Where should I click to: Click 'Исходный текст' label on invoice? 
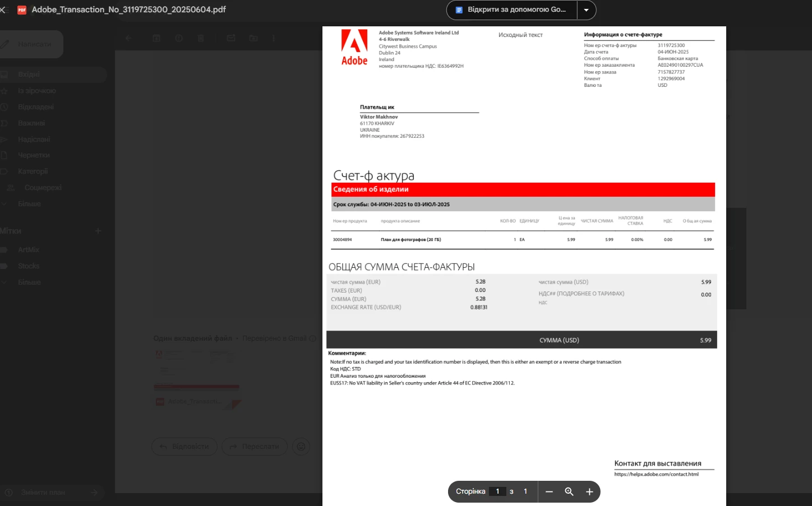[x=520, y=35]
